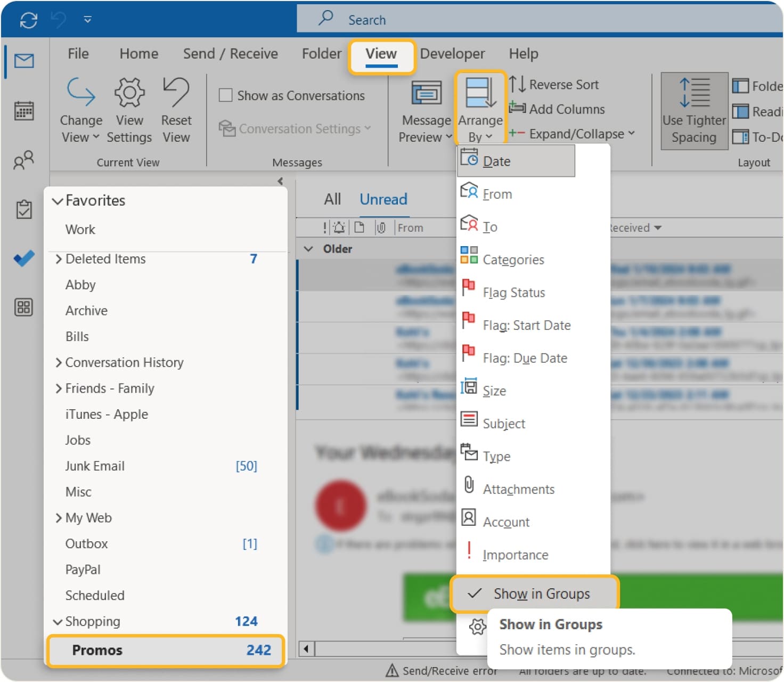Open the Change View dropdown

80,111
